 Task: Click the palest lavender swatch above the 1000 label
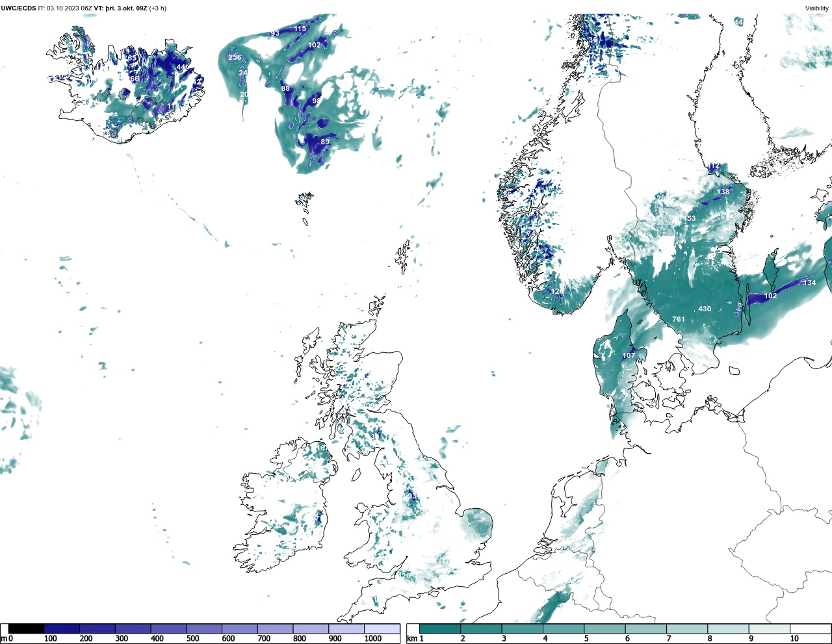[x=382, y=628]
